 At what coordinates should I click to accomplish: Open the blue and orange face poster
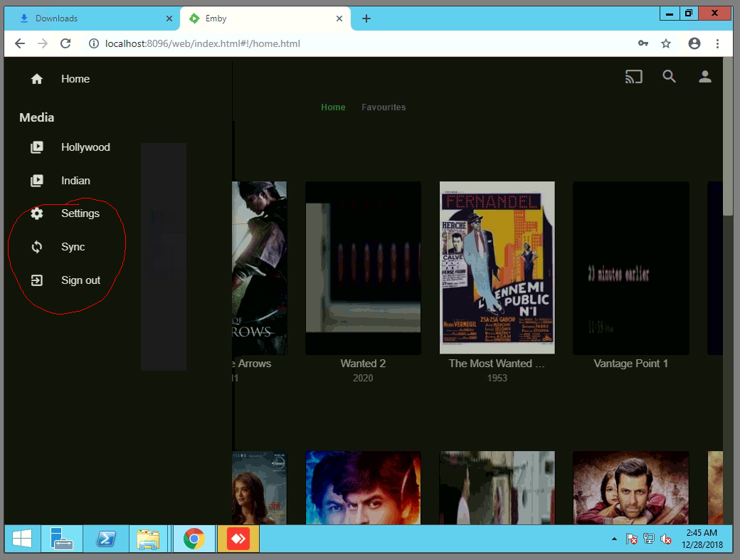pos(363,488)
